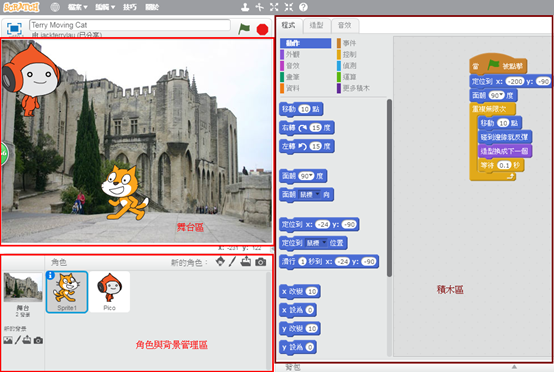Click the project title field Terry Moving Cat
Viewport: 554px width, 372px height.
[130, 25]
